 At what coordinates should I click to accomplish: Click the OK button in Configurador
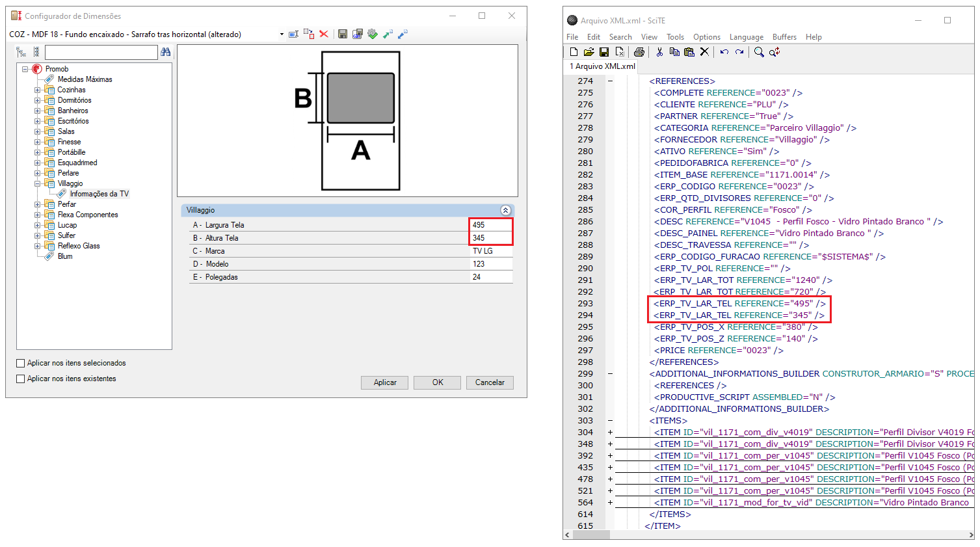tap(438, 382)
